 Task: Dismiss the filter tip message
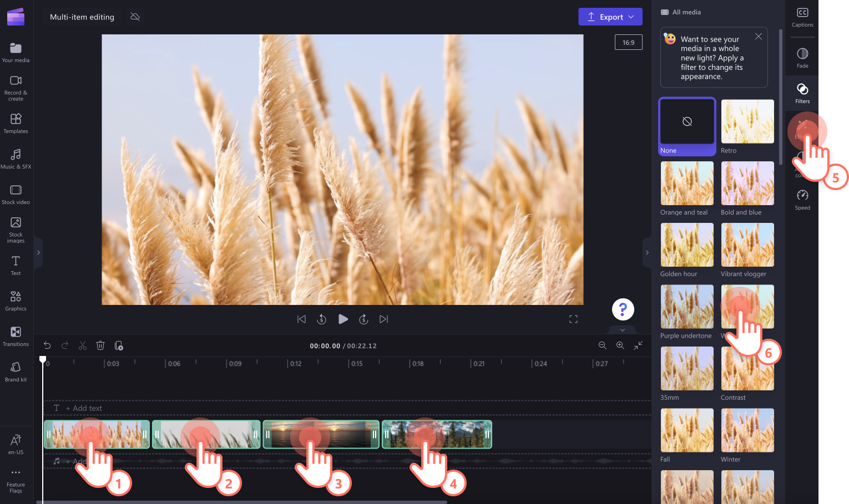759,37
